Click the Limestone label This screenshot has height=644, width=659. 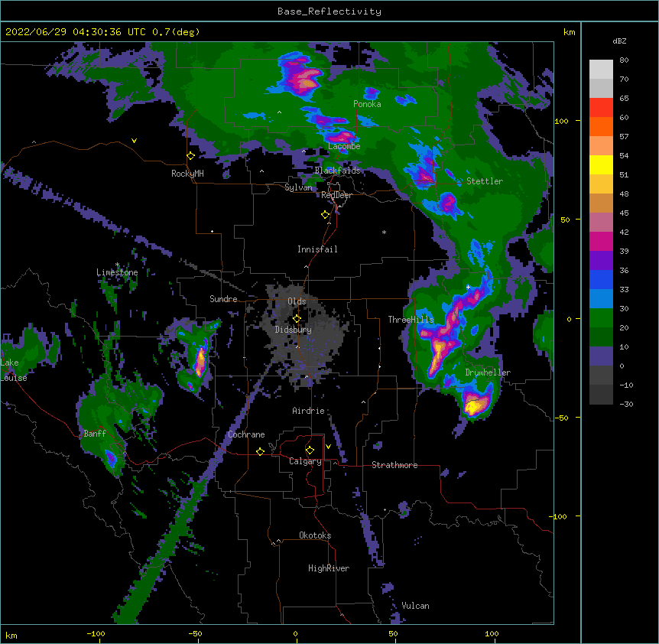pyautogui.click(x=117, y=272)
